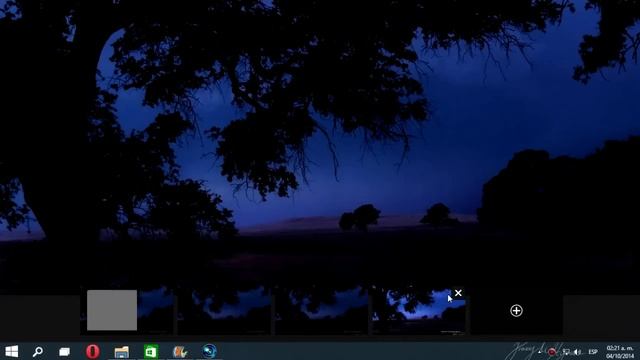Switch to desktop thumbnail with gray window
Screen dimensions: 640x360
127,310
